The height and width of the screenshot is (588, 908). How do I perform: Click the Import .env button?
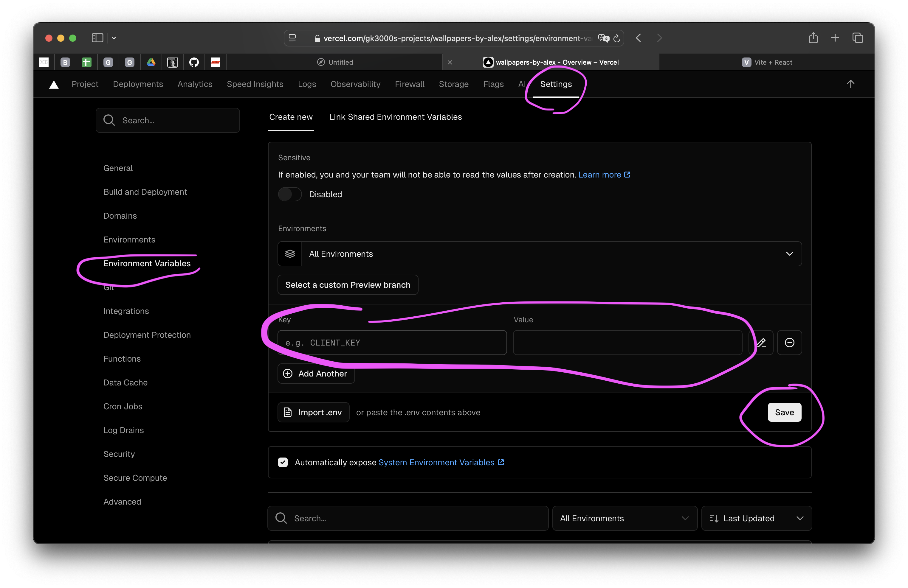pyautogui.click(x=313, y=412)
